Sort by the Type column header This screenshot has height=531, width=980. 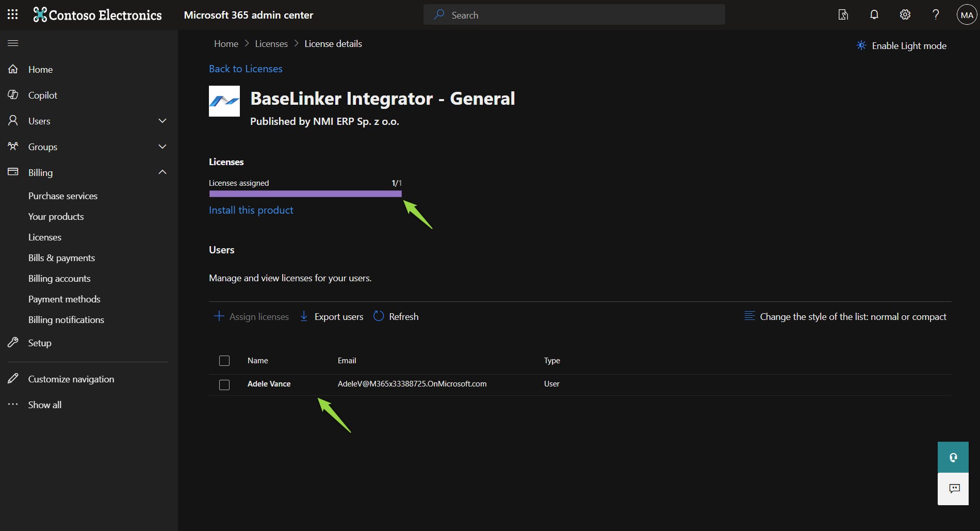click(x=552, y=361)
